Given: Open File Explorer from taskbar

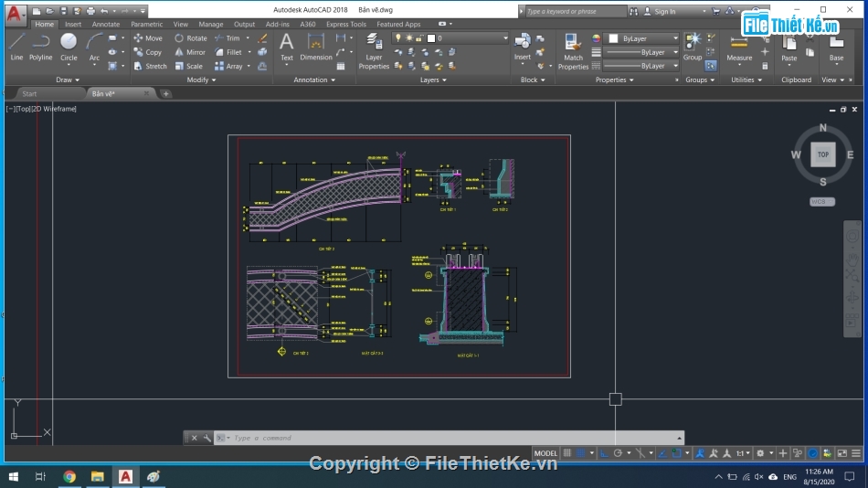Looking at the screenshot, I should [x=98, y=476].
